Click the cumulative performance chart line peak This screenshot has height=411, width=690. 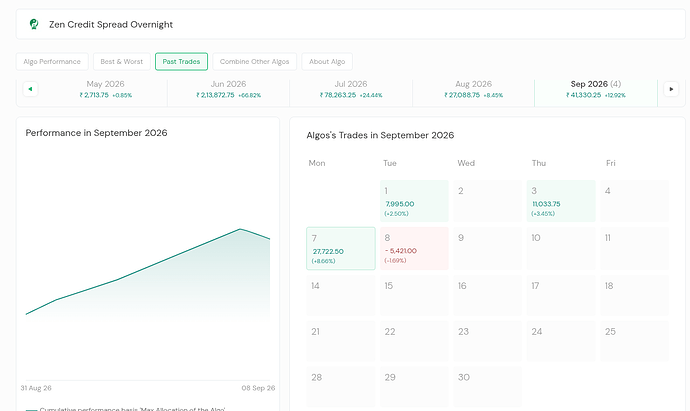click(240, 229)
